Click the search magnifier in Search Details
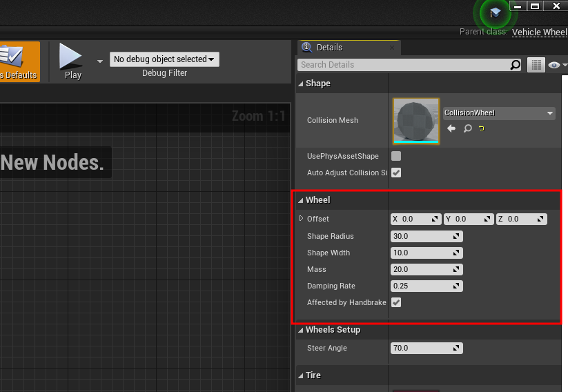Screen dimensions: 568x392 pyautogui.click(x=515, y=65)
